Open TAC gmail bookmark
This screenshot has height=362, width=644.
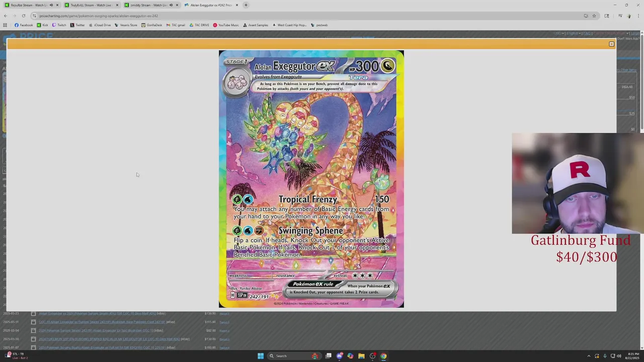176,25
